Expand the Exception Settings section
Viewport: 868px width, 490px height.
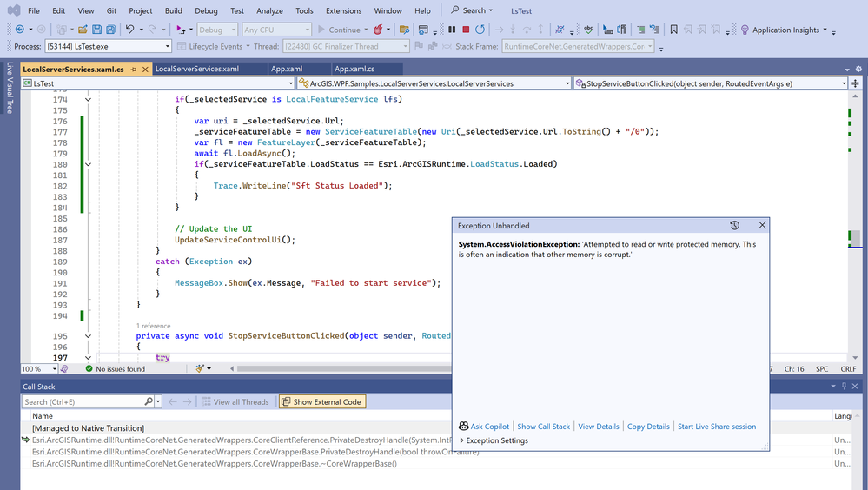462,440
